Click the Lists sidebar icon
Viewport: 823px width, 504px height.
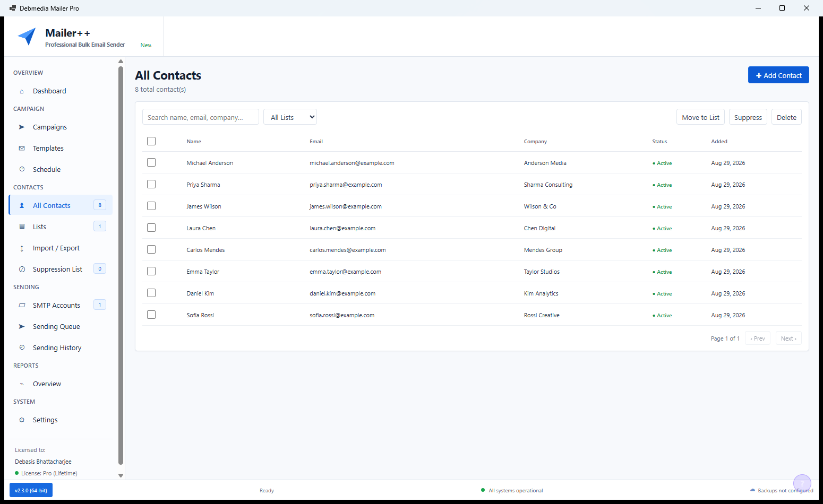pyautogui.click(x=22, y=227)
